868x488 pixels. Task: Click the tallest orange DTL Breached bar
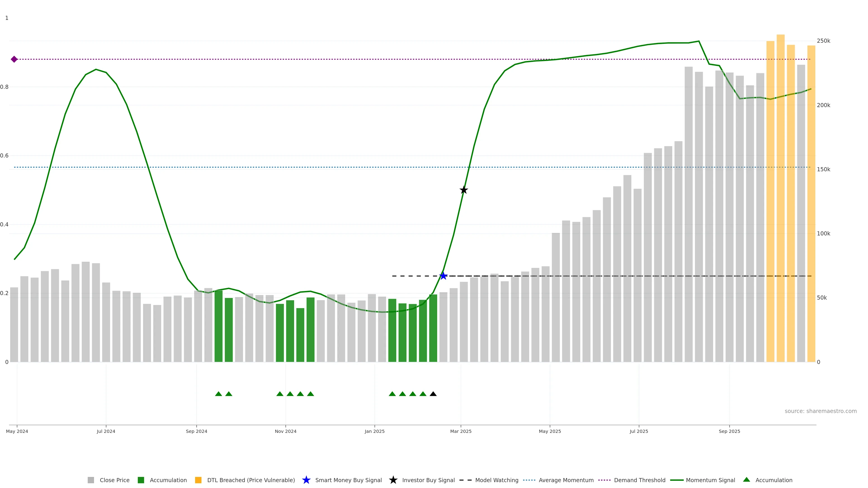[780, 202]
